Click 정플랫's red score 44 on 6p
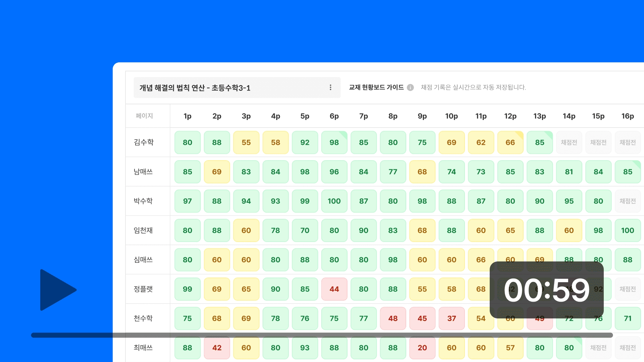The height and width of the screenshot is (362, 644). 334,289
